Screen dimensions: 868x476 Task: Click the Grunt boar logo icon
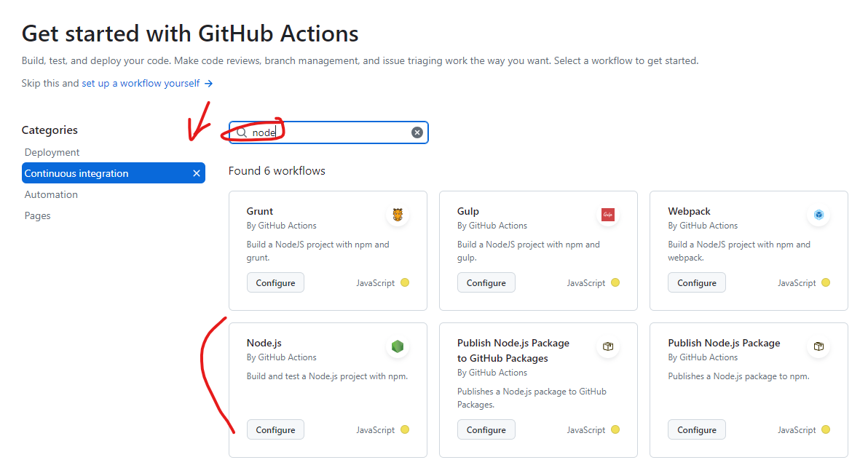pyautogui.click(x=398, y=215)
